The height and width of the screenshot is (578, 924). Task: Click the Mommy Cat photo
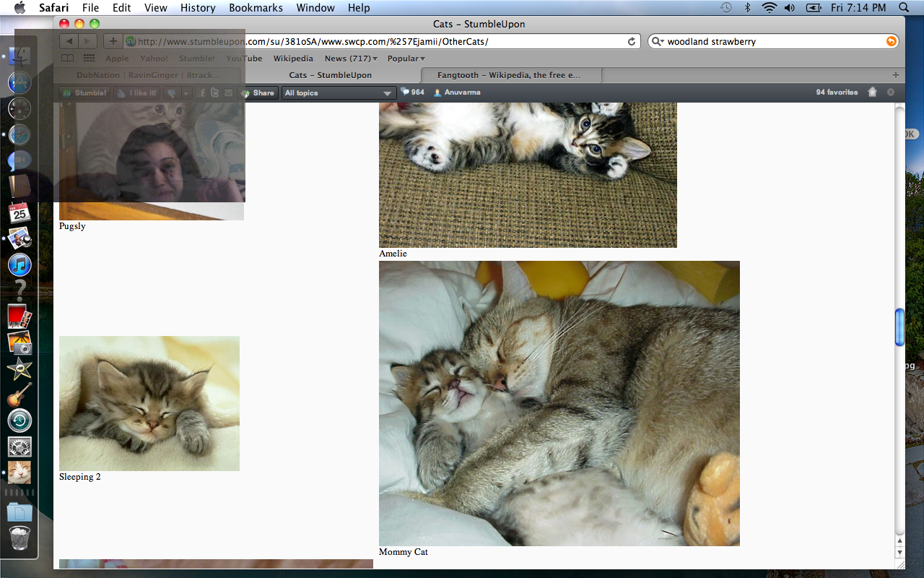click(x=559, y=403)
